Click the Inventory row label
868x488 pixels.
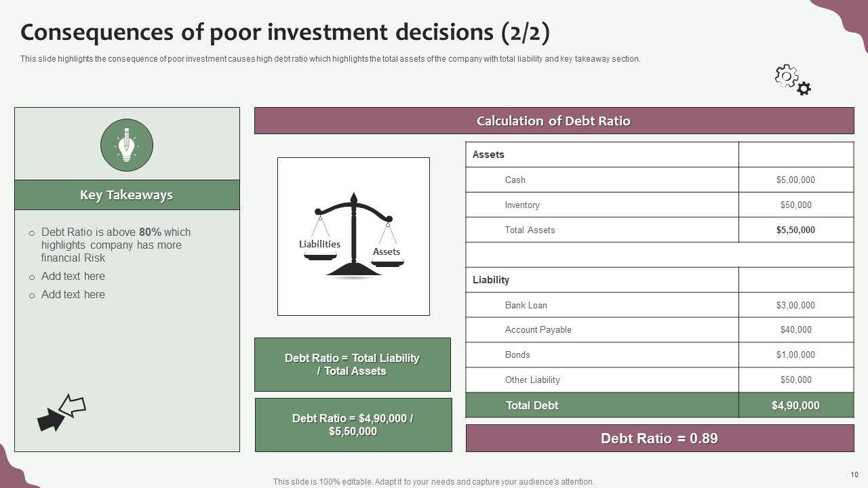[522, 205]
